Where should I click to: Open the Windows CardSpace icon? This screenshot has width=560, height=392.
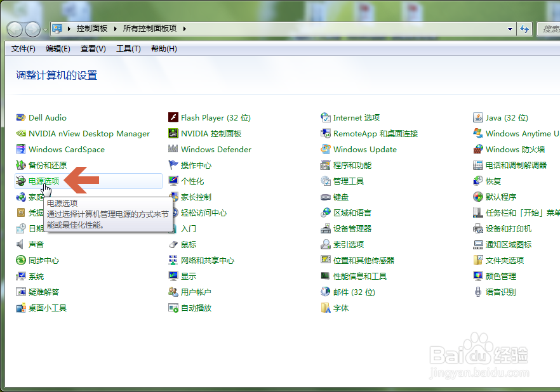[x=21, y=149]
